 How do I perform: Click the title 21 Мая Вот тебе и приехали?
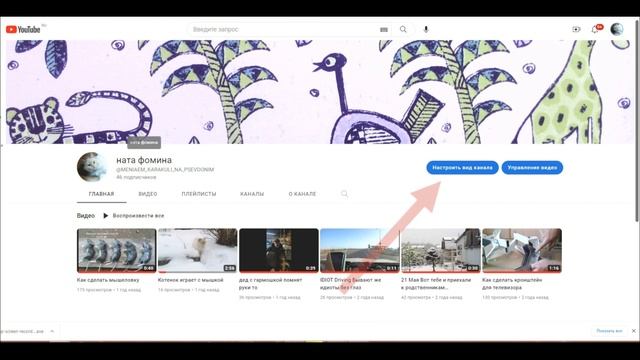point(436,284)
